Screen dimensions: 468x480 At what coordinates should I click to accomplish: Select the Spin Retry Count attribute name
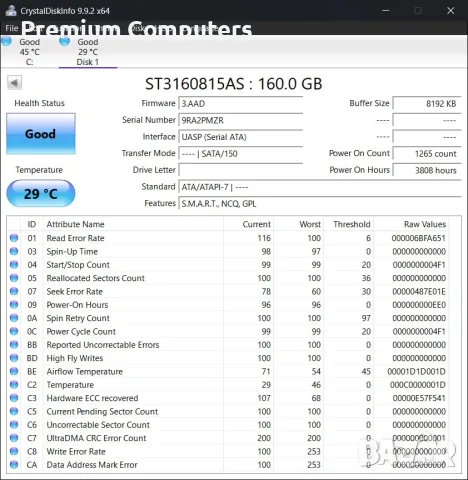point(78,318)
